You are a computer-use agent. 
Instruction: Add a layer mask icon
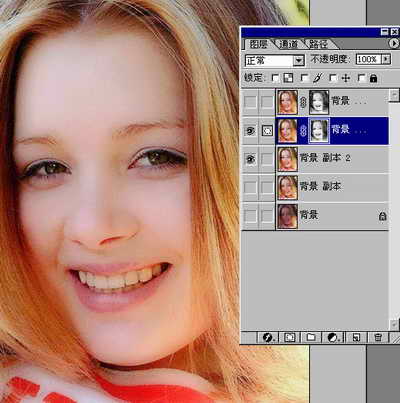point(289,337)
